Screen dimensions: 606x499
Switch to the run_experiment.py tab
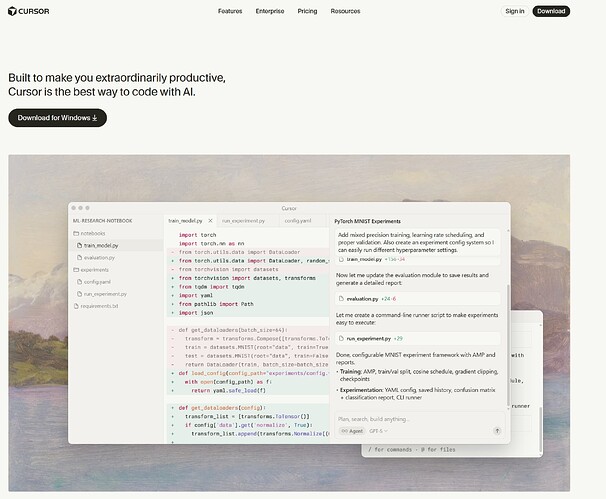coord(243,221)
